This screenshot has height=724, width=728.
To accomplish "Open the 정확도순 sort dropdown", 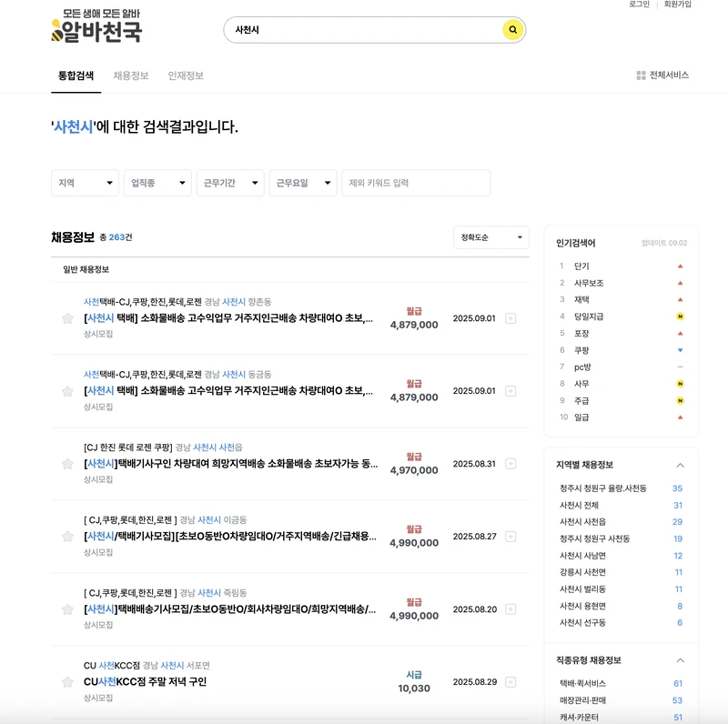I will coord(491,237).
